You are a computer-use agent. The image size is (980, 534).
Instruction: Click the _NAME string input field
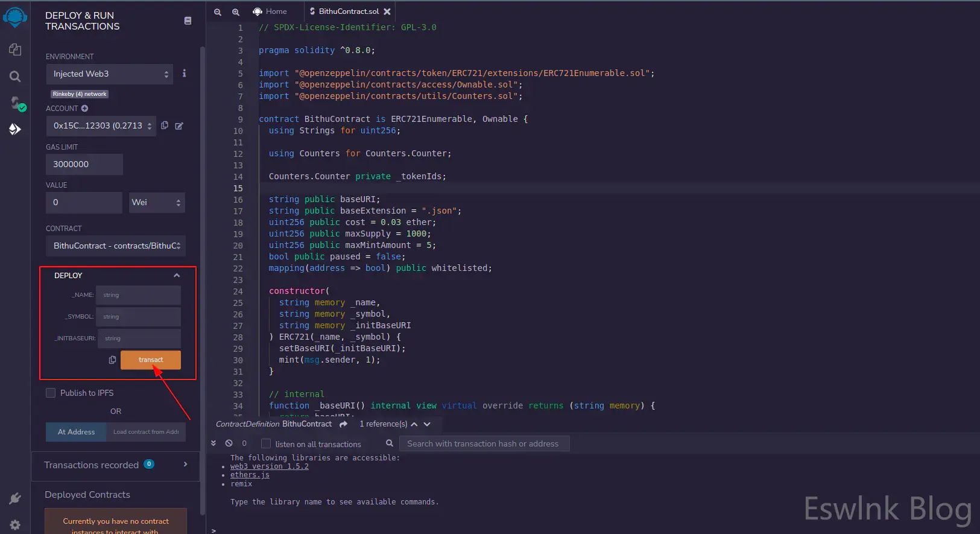click(x=138, y=295)
